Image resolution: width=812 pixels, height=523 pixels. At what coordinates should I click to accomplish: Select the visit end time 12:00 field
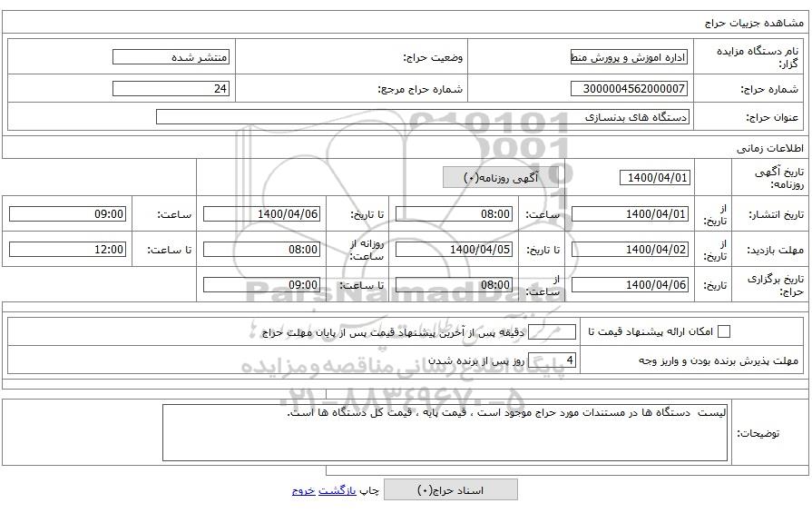(x=68, y=250)
